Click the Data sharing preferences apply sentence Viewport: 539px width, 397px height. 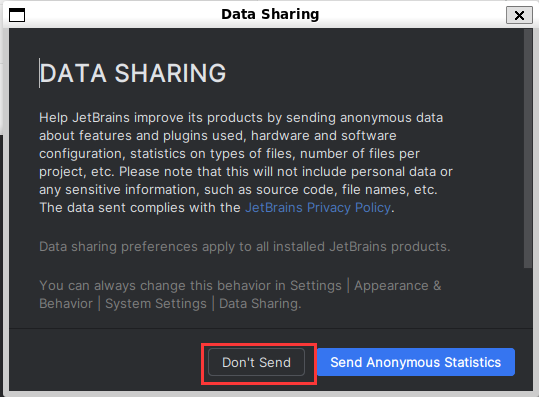pos(245,247)
